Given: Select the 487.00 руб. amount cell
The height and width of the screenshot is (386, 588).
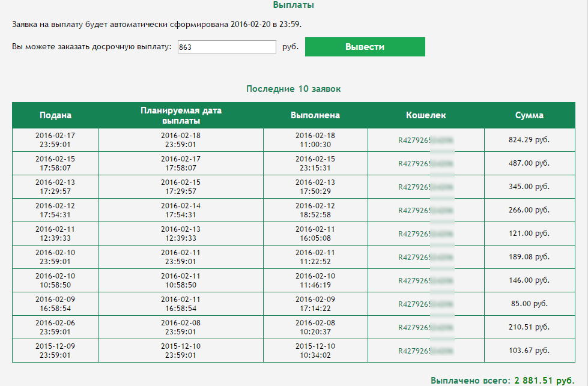Looking at the screenshot, I should pyautogui.click(x=529, y=163).
